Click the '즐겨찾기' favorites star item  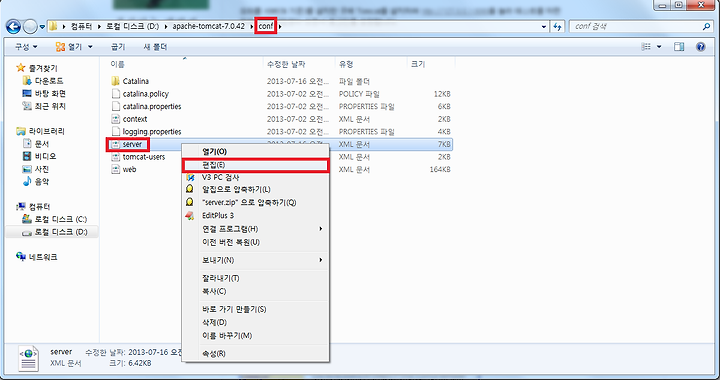point(37,68)
